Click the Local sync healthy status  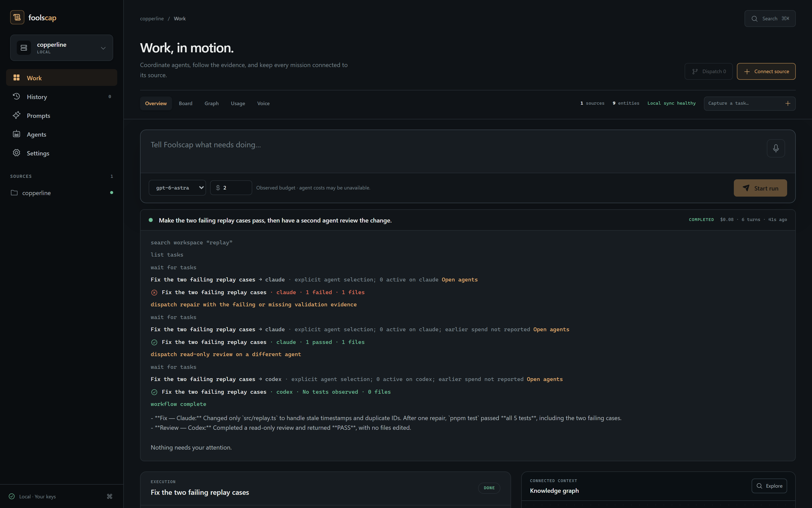[671, 103]
